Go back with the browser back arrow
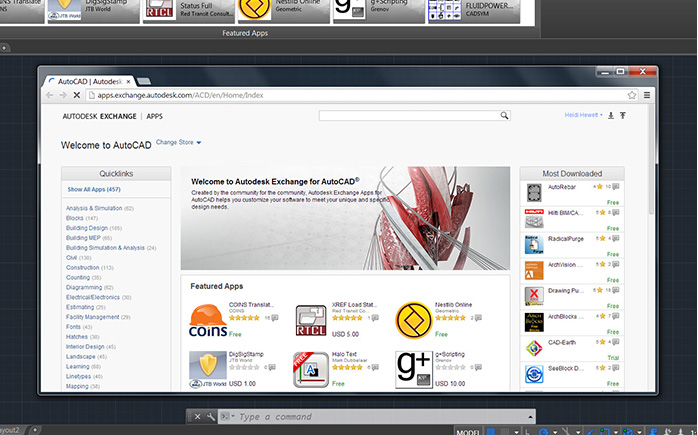 coord(49,95)
